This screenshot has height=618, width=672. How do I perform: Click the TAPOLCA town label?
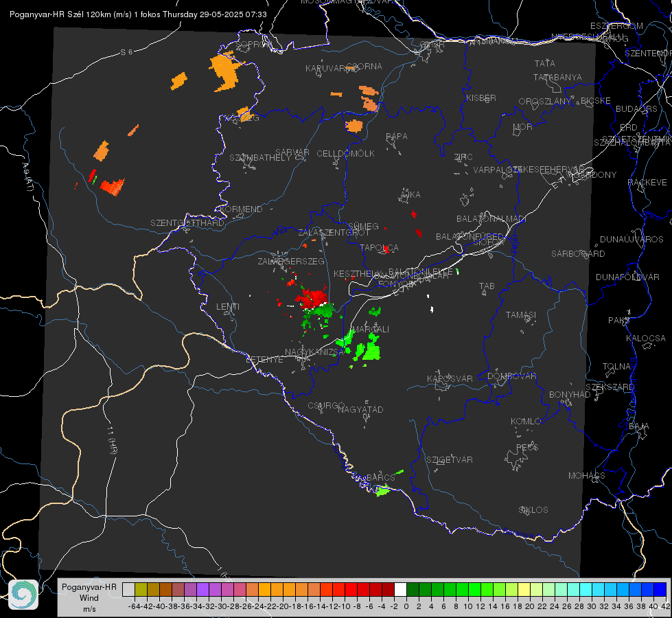[x=379, y=248]
